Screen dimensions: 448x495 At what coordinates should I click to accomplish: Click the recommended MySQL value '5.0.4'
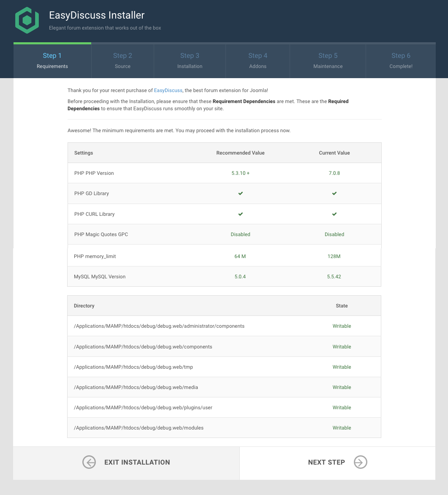240,277
